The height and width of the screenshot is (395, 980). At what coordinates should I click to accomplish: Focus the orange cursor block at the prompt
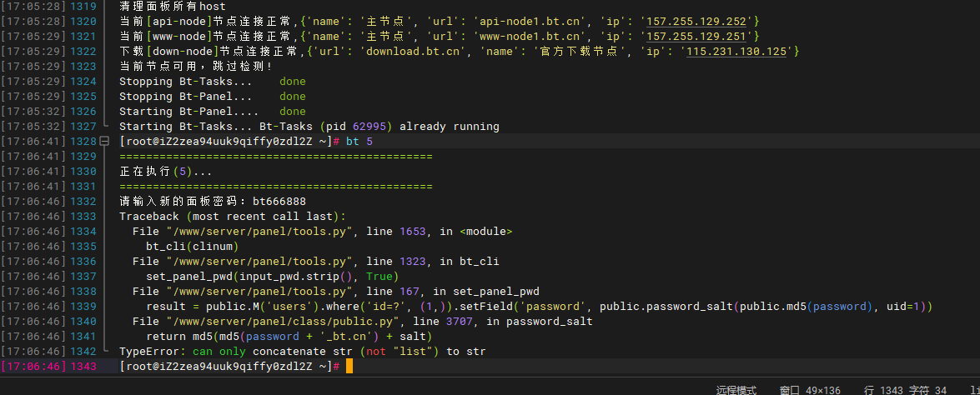pos(349,367)
